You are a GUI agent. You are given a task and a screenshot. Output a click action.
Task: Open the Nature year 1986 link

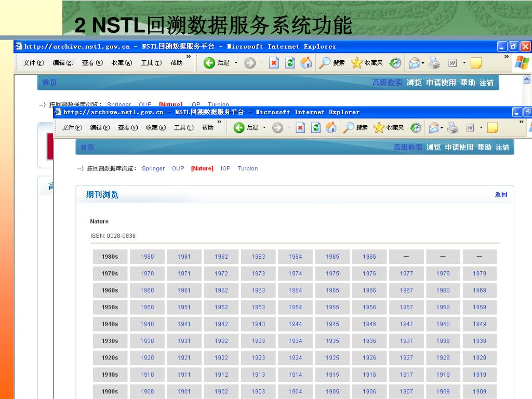(x=369, y=257)
